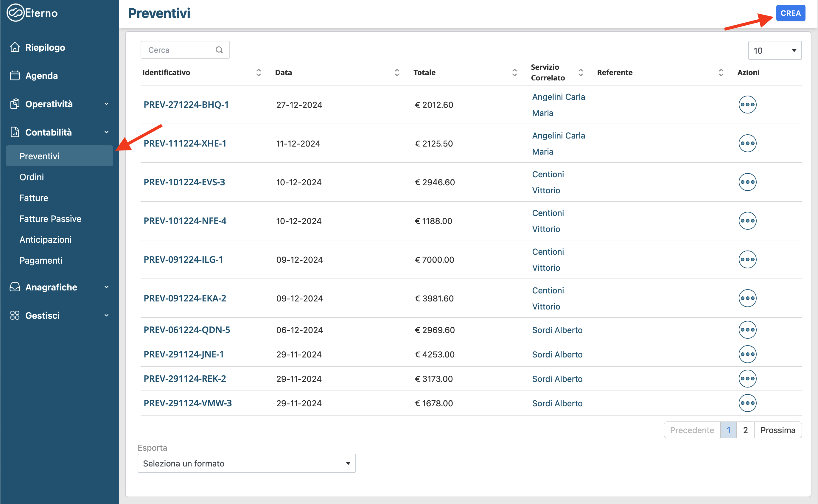This screenshot has height=504, width=818.
Task: Sort table by Totale column
Action: click(x=514, y=72)
